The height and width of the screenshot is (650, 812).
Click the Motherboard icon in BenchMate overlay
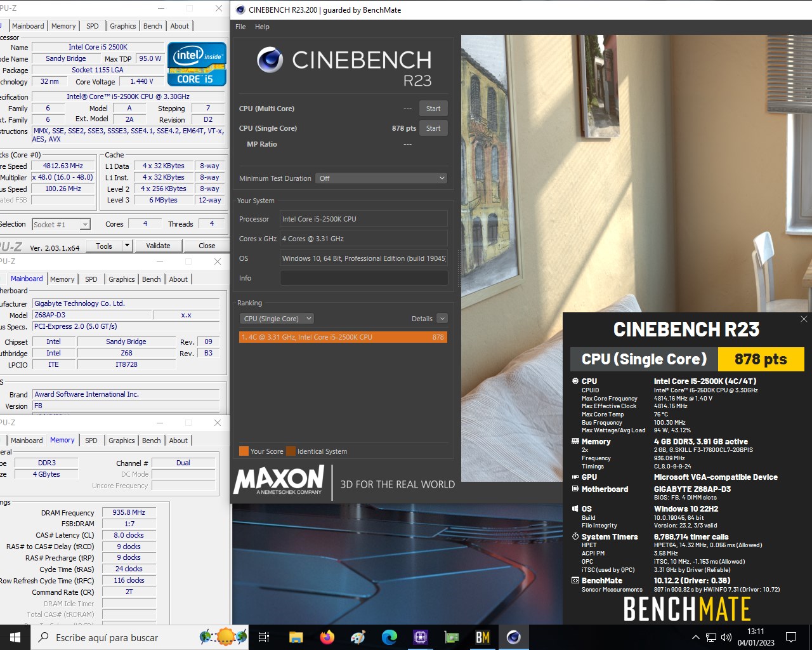click(x=575, y=489)
